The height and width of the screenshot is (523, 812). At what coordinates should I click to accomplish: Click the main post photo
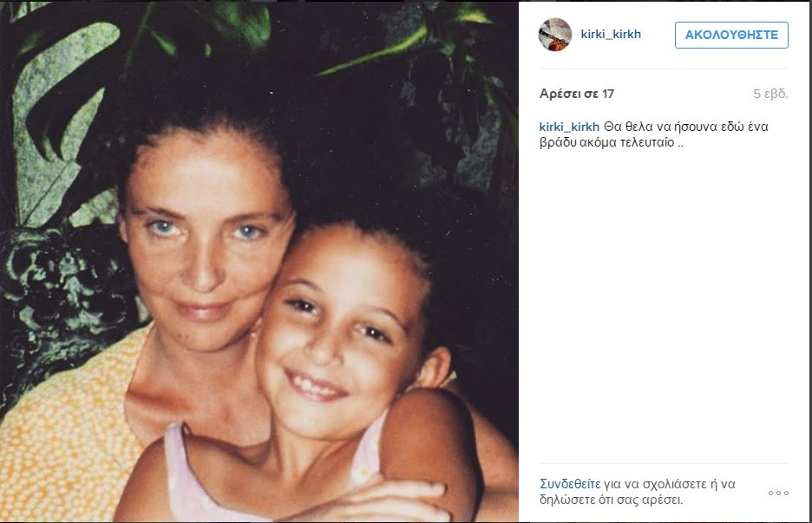click(x=259, y=262)
